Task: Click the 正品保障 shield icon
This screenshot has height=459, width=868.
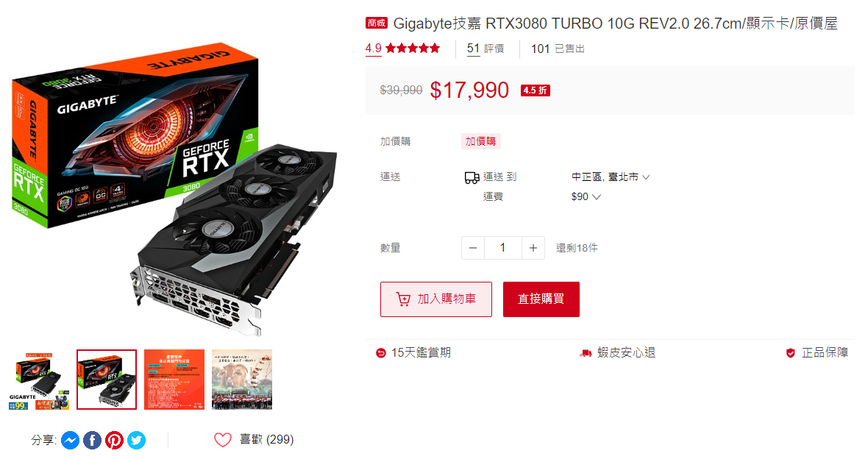Action: coord(791,352)
